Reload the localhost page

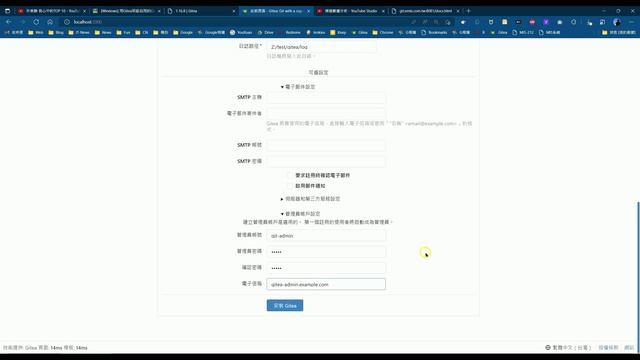click(36, 22)
